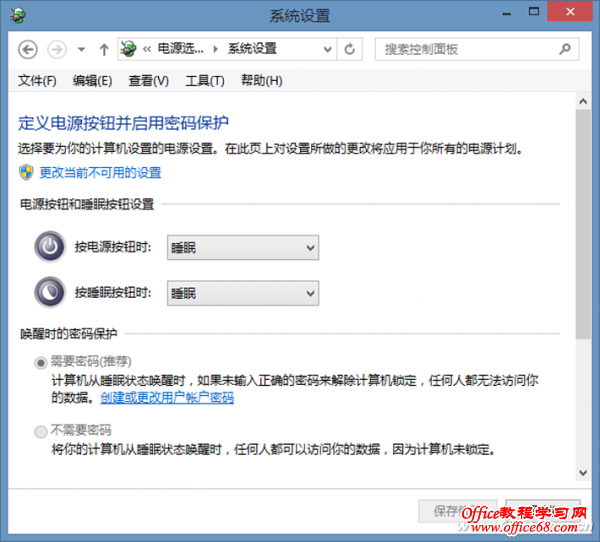This screenshot has width=600, height=542.
Task: Click the power button icon
Action: tap(50, 247)
